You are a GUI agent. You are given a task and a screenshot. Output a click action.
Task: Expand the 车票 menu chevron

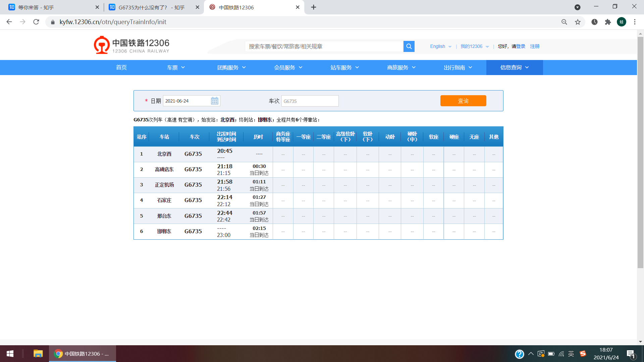183,67
